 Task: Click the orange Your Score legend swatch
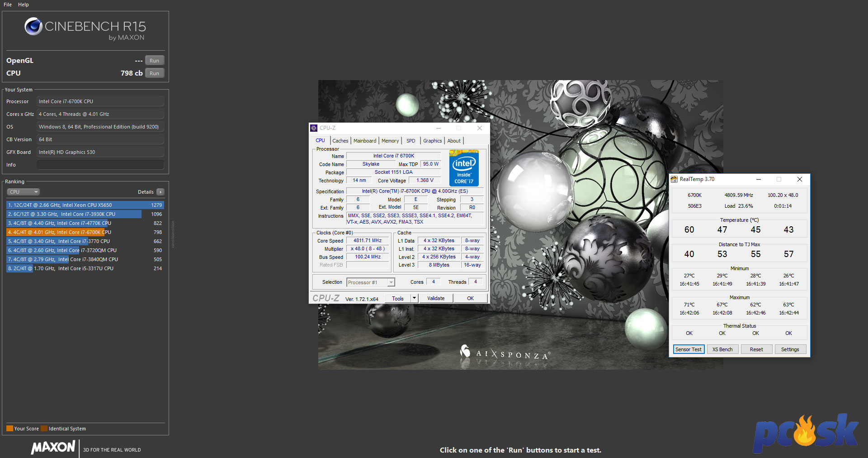[9, 429]
